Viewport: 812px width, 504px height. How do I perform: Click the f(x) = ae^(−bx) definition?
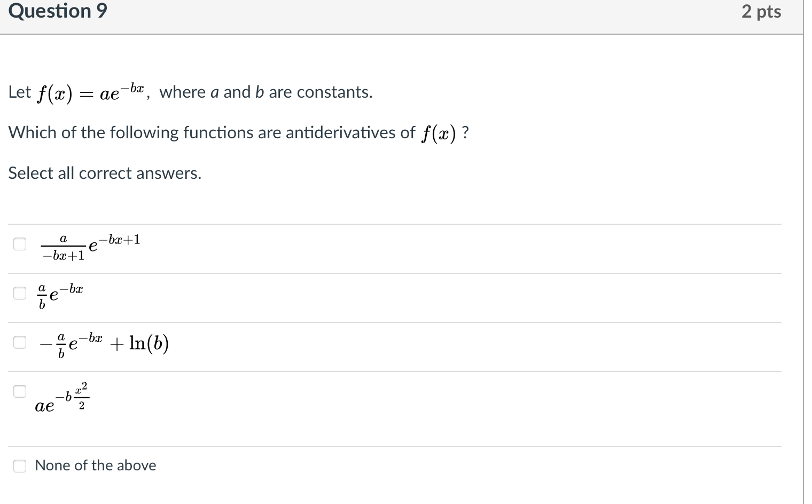(90, 92)
